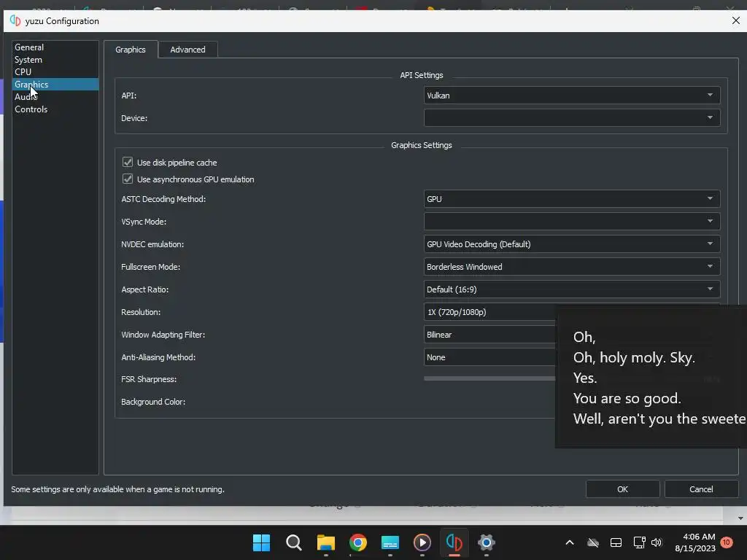Switch to the yuzu emulator taskbar icon

coord(454,542)
